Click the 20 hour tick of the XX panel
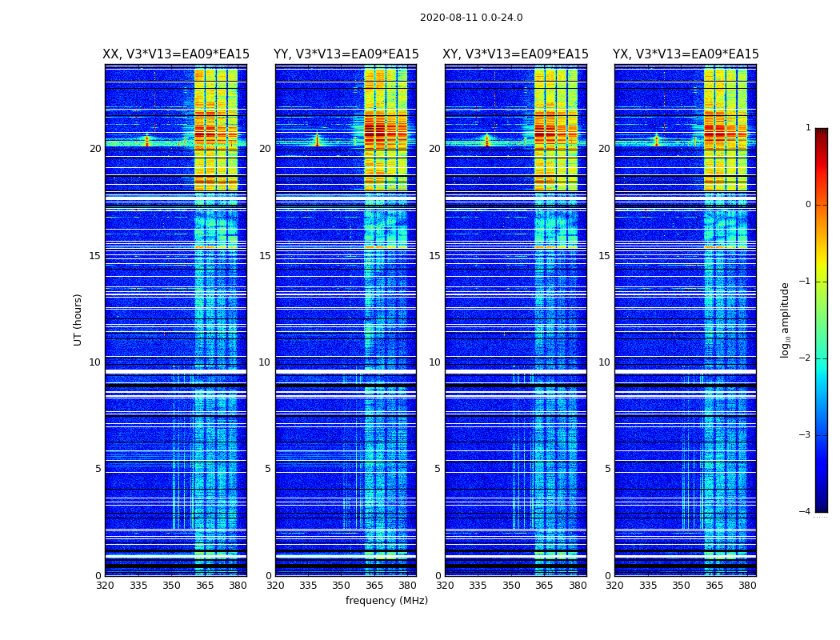The height and width of the screenshot is (640, 840). pos(95,149)
